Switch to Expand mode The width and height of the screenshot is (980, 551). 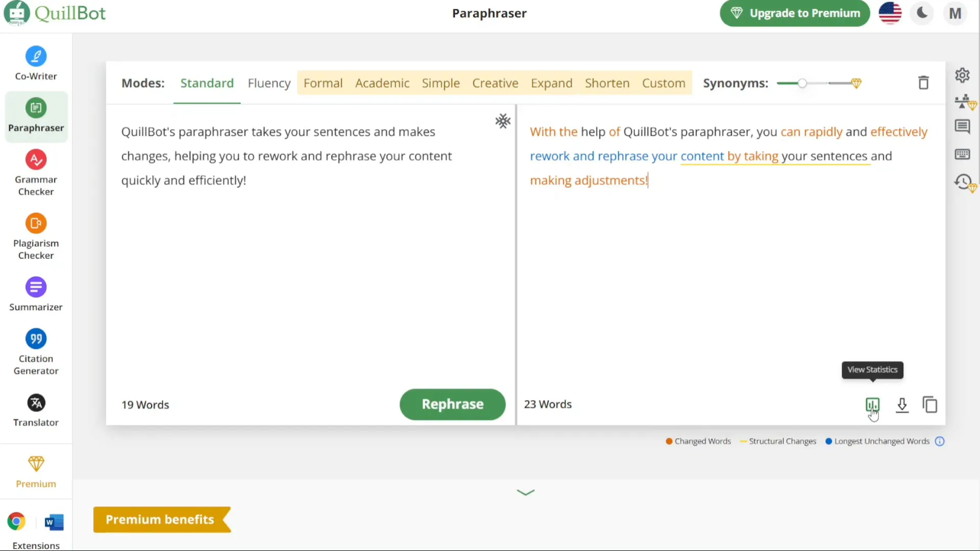(x=551, y=83)
